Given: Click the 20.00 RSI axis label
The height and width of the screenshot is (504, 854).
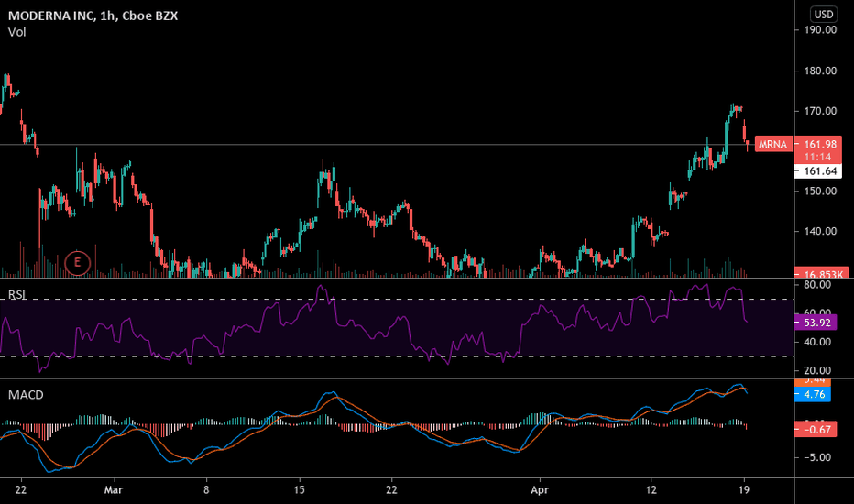Looking at the screenshot, I should click(817, 370).
